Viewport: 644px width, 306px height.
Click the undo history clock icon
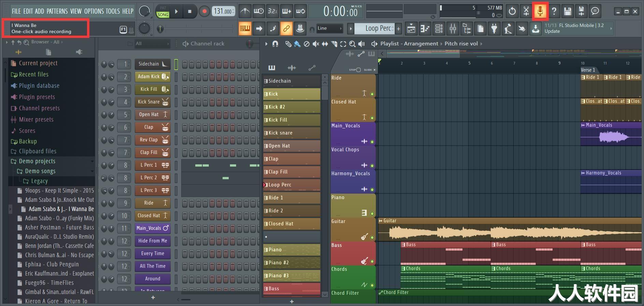click(x=512, y=11)
